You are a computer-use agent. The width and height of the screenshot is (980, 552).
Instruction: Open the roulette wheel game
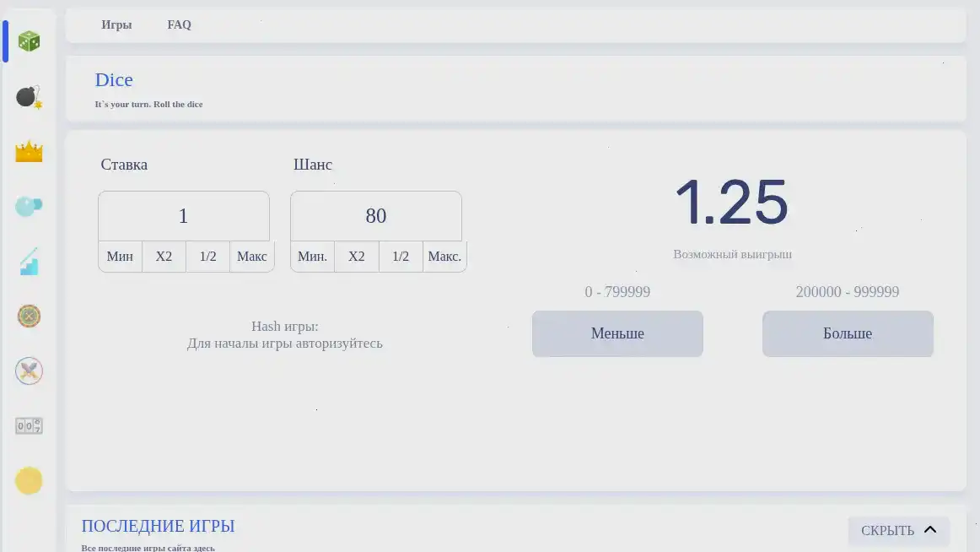(29, 316)
